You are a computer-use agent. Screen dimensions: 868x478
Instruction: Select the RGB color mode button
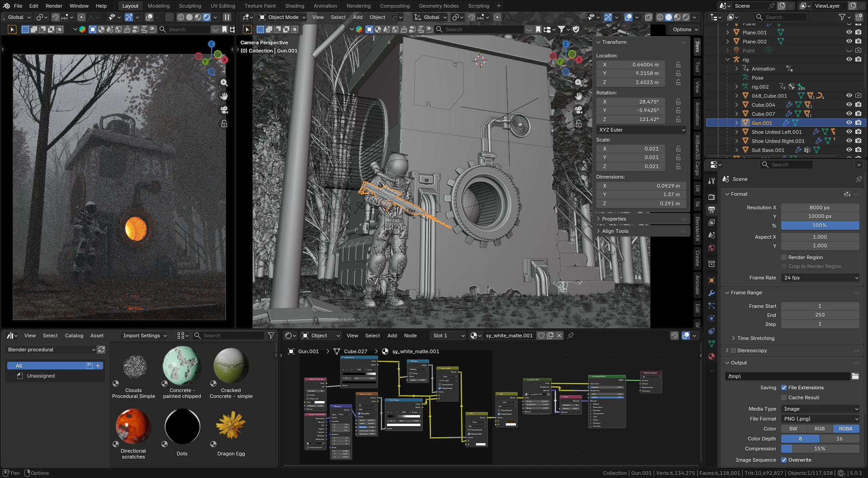pyautogui.click(x=819, y=429)
